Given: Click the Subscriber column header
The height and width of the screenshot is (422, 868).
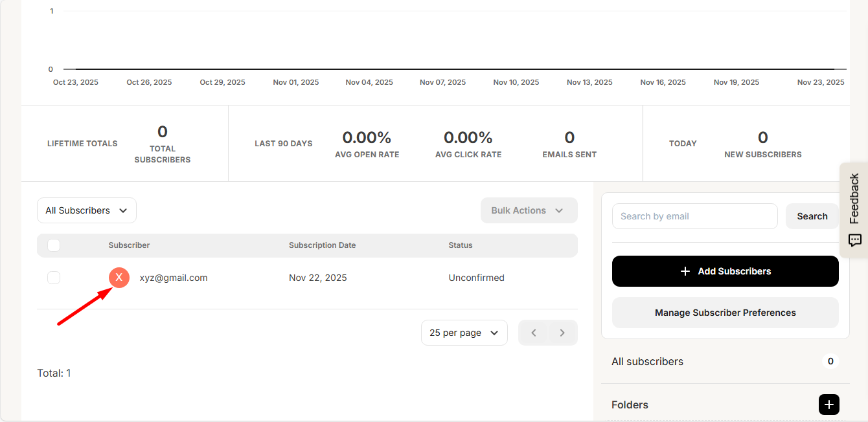Looking at the screenshot, I should click(129, 245).
